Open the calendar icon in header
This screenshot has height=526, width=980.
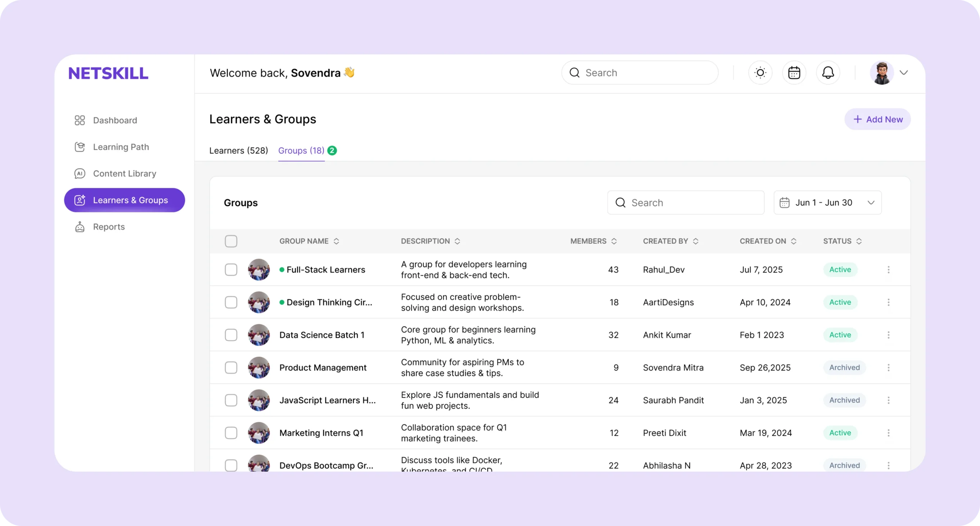coord(794,73)
